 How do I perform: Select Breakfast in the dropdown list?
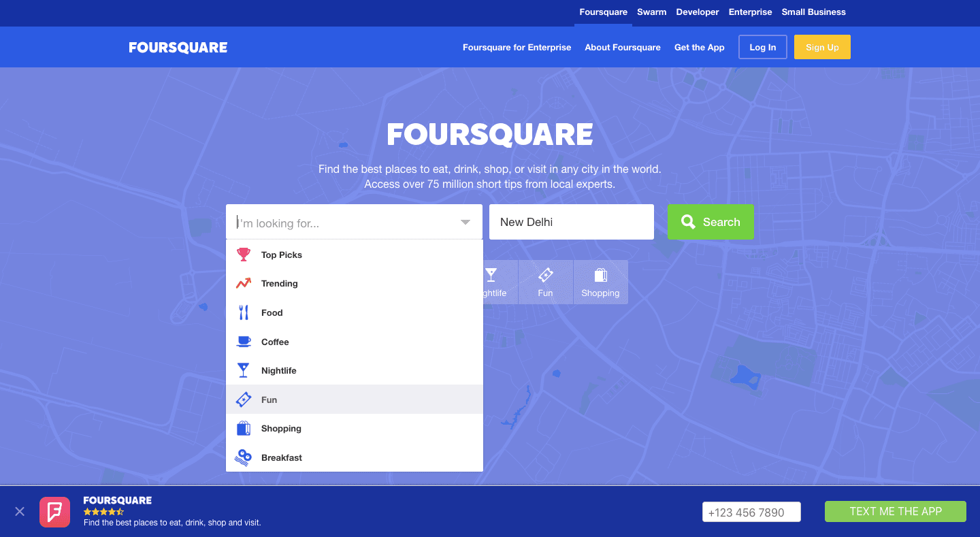(355, 457)
